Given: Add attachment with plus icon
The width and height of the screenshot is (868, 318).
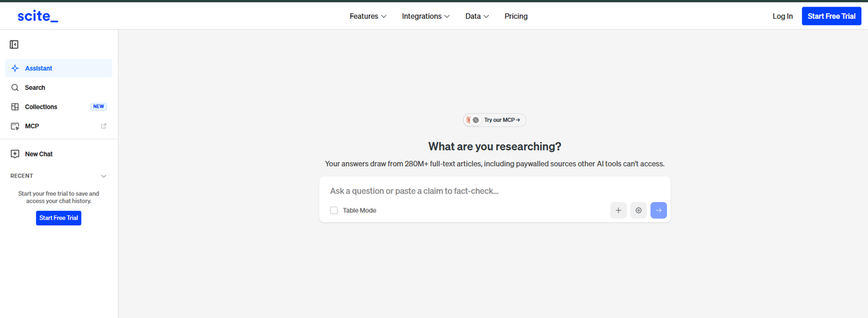Looking at the screenshot, I should [x=618, y=210].
